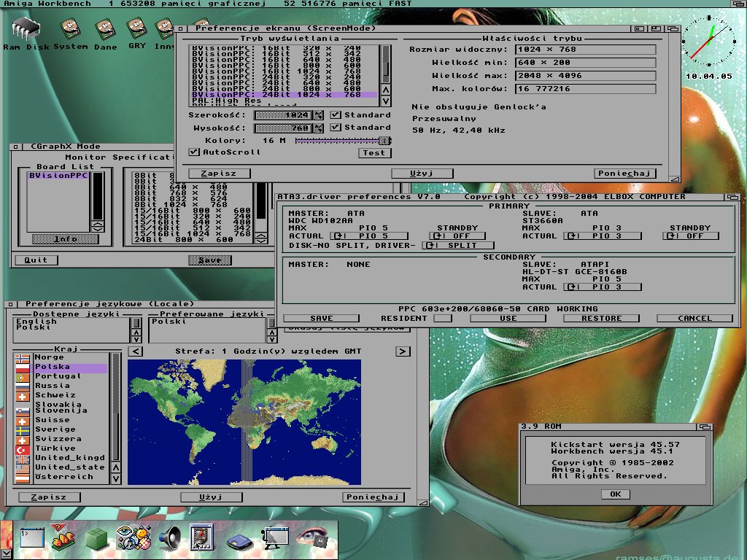Click Quit in the CGraphX Mode window
This screenshot has width=747, height=560.
pyautogui.click(x=36, y=260)
